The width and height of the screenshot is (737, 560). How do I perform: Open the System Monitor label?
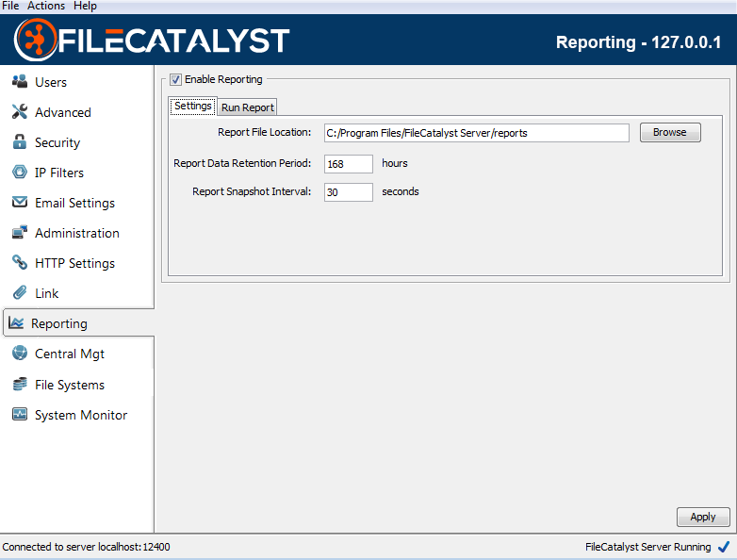point(81,415)
